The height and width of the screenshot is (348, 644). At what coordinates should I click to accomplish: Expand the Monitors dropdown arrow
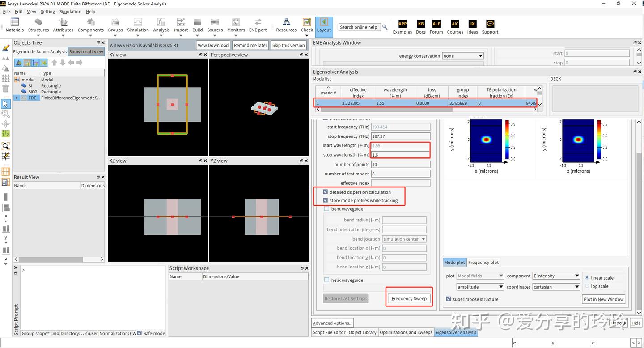pyautogui.click(x=236, y=35)
